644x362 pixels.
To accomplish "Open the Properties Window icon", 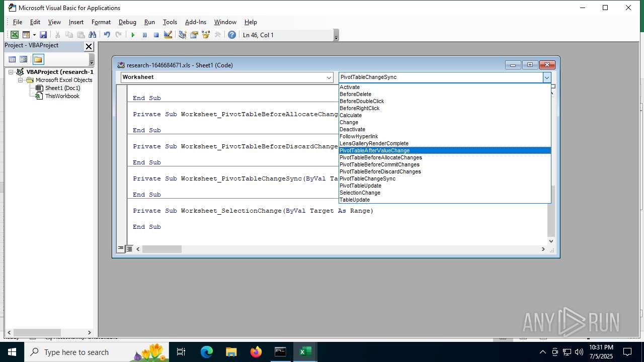I will point(194,35).
